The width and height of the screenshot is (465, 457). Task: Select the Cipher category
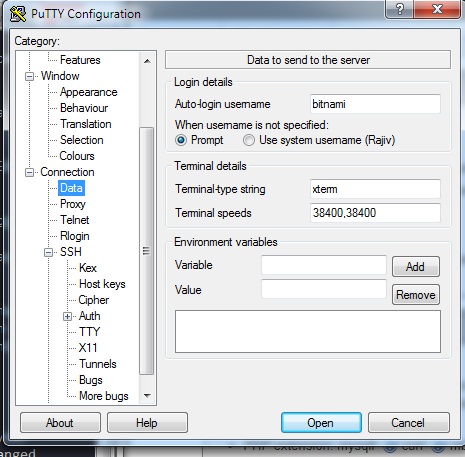pyautogui.click(x=93, y=300)
